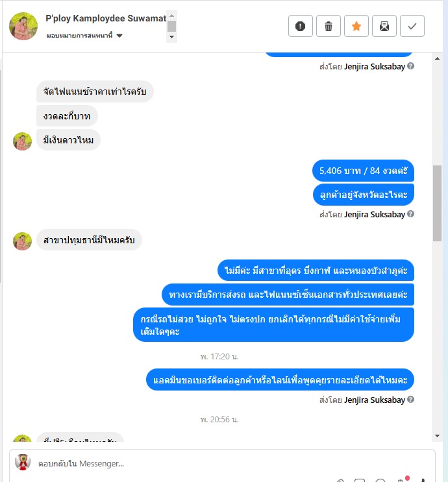Viewport: 448px width, 482px height.
Task: Click chat scrollbar up arrow
Action: (x=437, y=58)
